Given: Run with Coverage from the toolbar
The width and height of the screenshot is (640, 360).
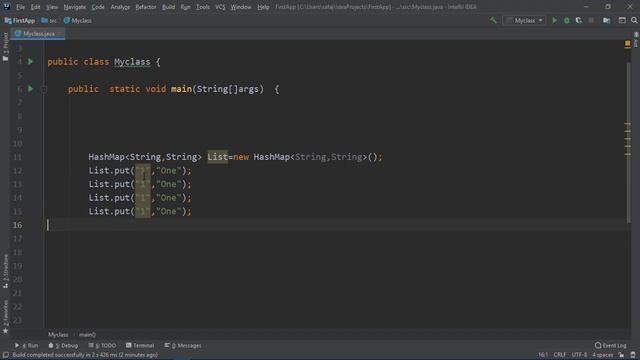Looking at the screenshot, I should 579,20.
